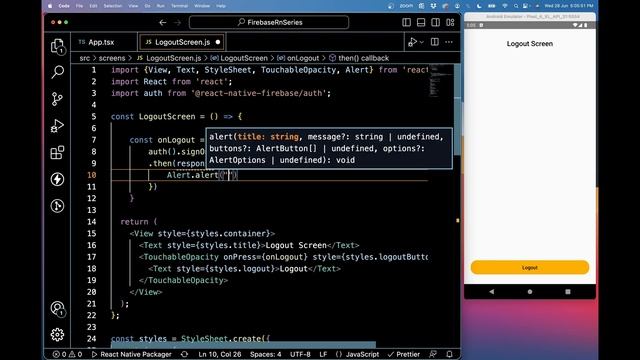Run or debug the current file
This screenshot has height=360, width=640.
[x=412, y=42]
